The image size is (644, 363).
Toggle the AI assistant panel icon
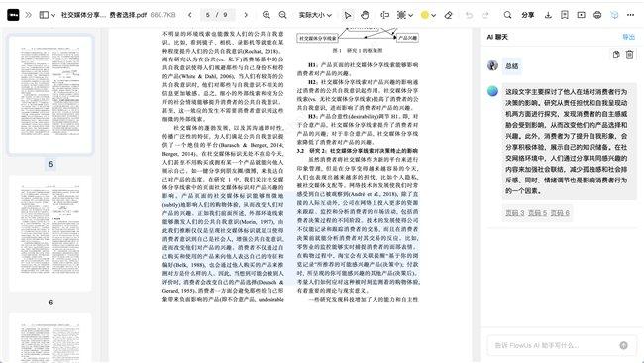614,15
